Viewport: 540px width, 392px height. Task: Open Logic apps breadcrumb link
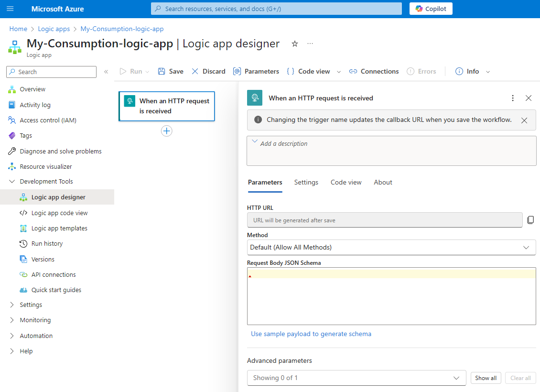click(x=54, y=29)
